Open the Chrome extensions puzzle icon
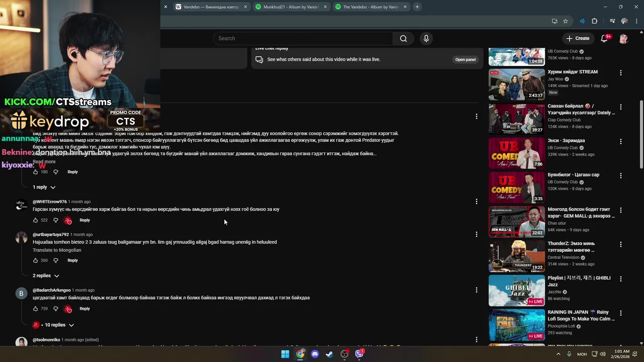The width and height of the screenshot is (644, 362). coord(595,21)
